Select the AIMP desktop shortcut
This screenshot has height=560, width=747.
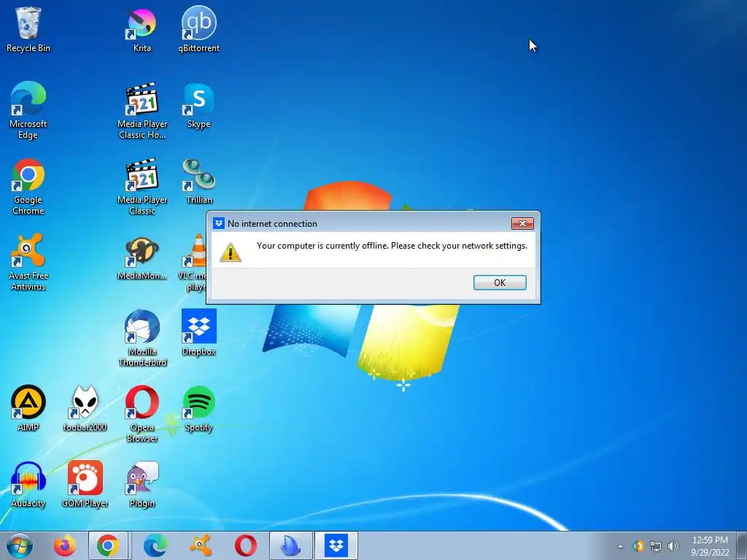[x=28, y=408]
